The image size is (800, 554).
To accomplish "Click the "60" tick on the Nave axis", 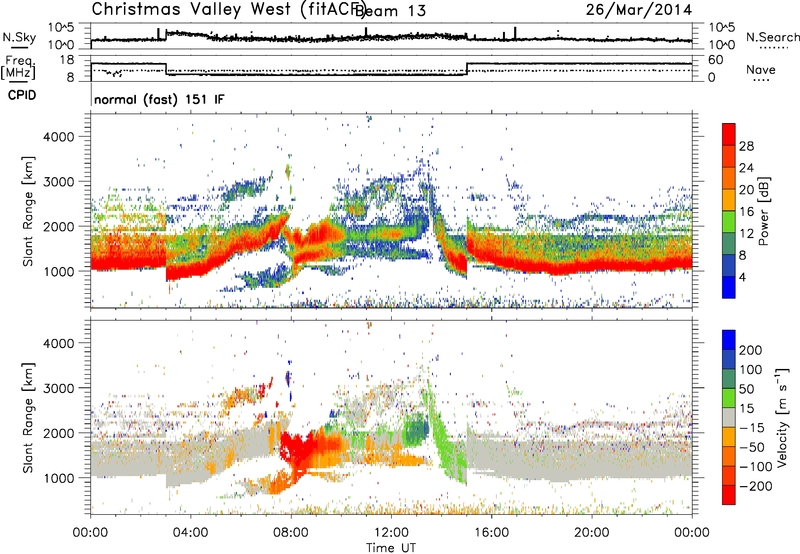I will click(716, 60).
